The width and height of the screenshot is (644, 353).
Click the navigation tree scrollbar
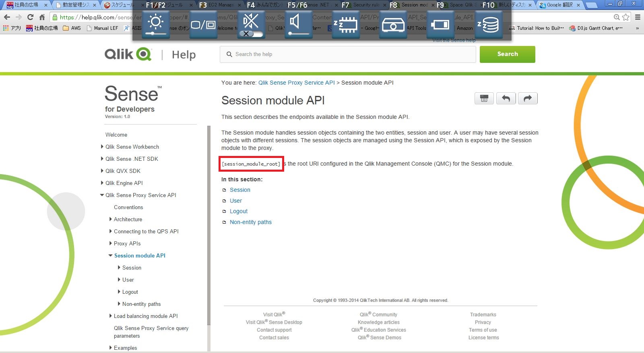click(x=209, y=226)
